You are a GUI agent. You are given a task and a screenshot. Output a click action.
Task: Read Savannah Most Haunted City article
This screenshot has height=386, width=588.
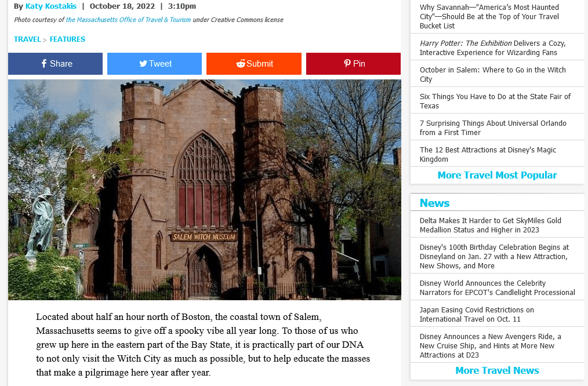pos(489,17)
